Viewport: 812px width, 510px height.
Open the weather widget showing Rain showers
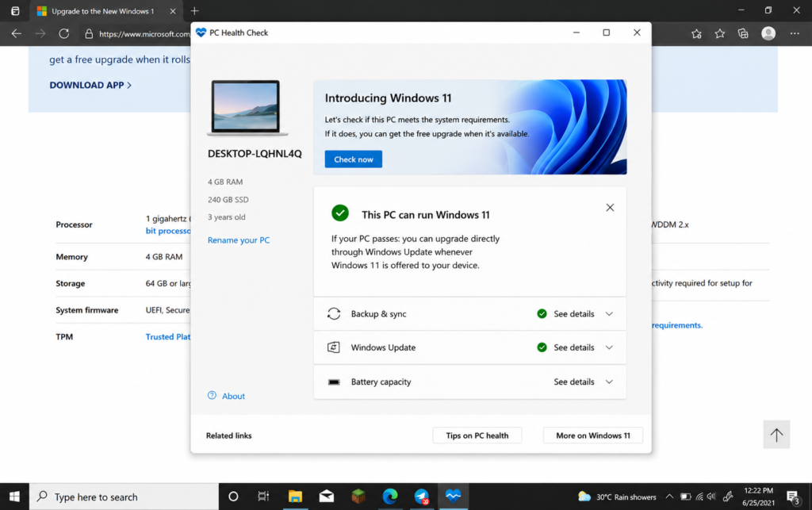(x=616, y=497)
